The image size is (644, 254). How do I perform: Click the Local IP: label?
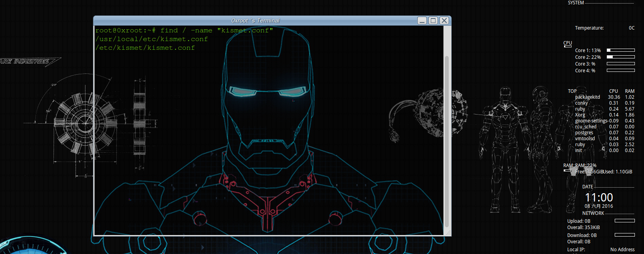576,250
